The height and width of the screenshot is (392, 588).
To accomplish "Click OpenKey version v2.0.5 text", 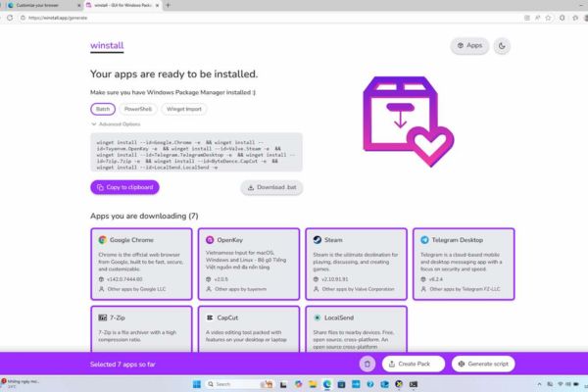I will [221, 279].
